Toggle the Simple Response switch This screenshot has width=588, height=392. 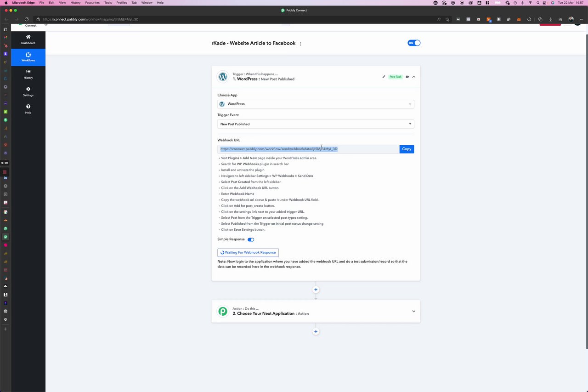[x=251, y=239]
